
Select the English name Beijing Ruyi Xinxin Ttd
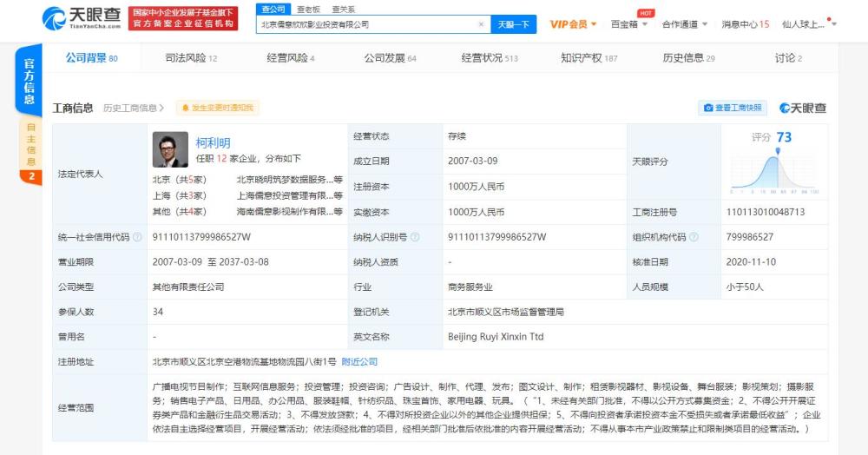pos(496,337)
